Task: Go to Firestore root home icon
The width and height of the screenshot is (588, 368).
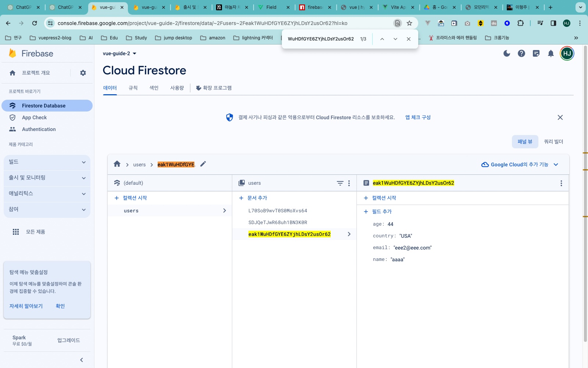Action: tap(117, 164)
